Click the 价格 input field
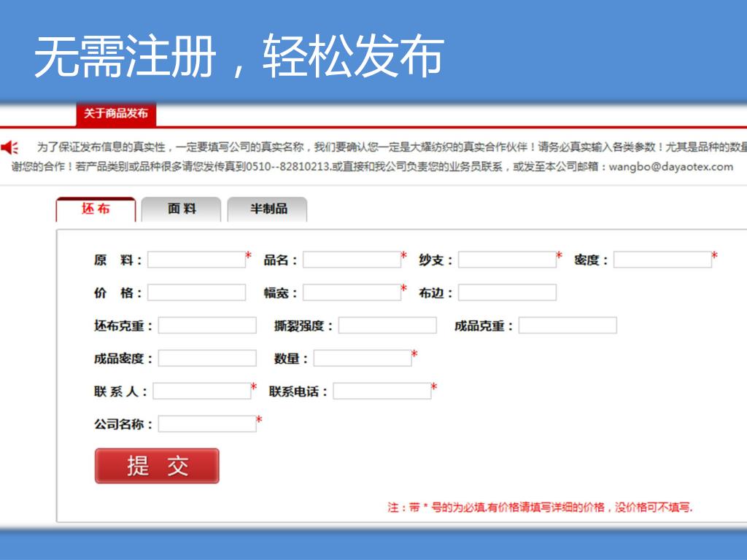This screenshot has width=747, height=560. point(196,293)
